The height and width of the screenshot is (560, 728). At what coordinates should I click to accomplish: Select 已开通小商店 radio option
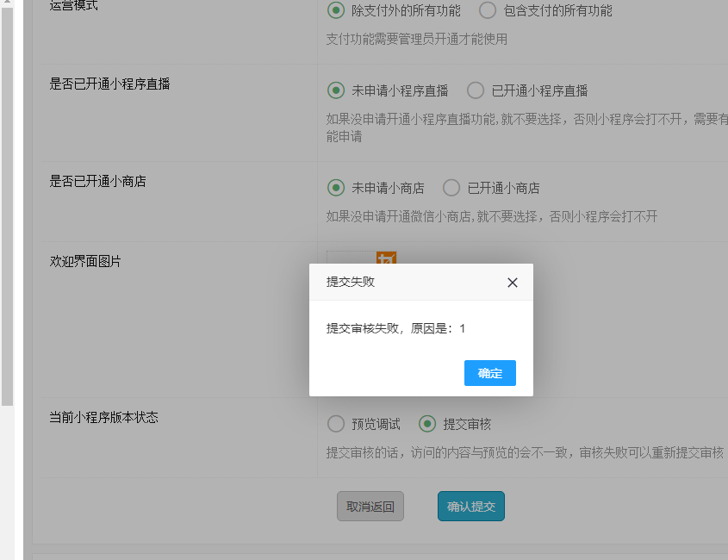pos(451,188)
